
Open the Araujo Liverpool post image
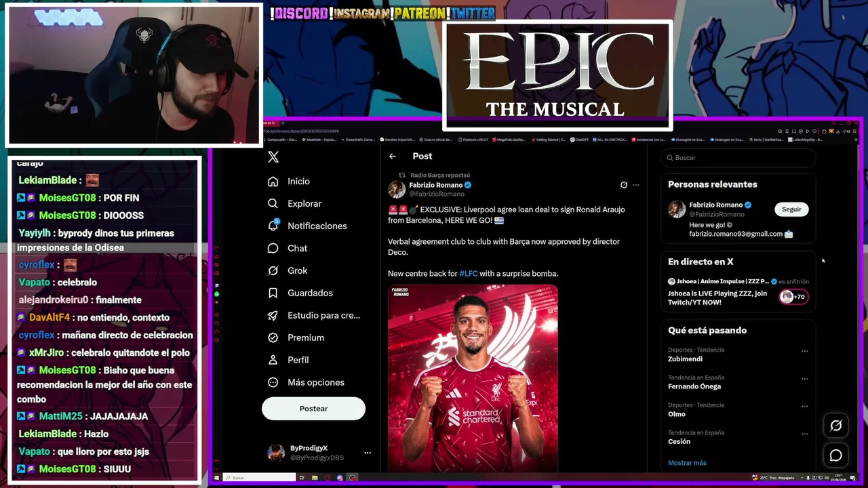tap(473, 378)
